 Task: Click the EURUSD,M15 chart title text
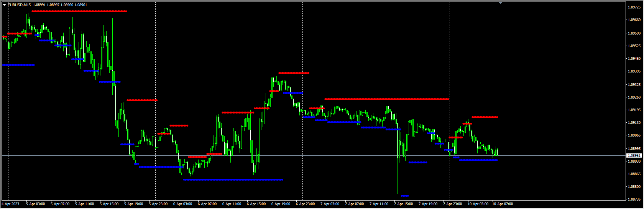click(19, 5)
